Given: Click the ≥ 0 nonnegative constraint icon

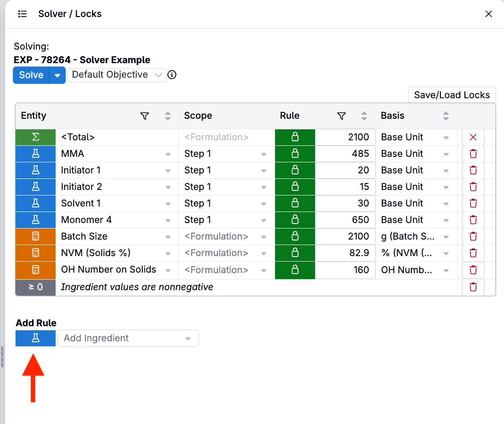Looking at the screenshot, I should coord(36,287).
